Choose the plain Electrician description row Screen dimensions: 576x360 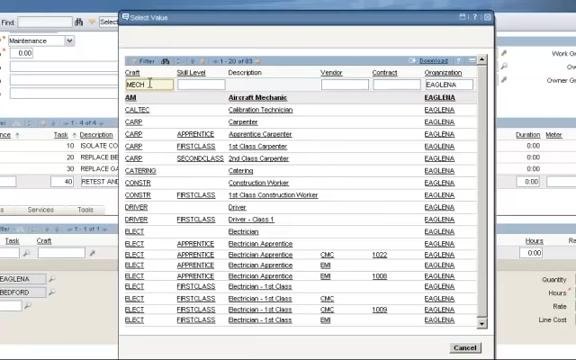coord(243,231)
